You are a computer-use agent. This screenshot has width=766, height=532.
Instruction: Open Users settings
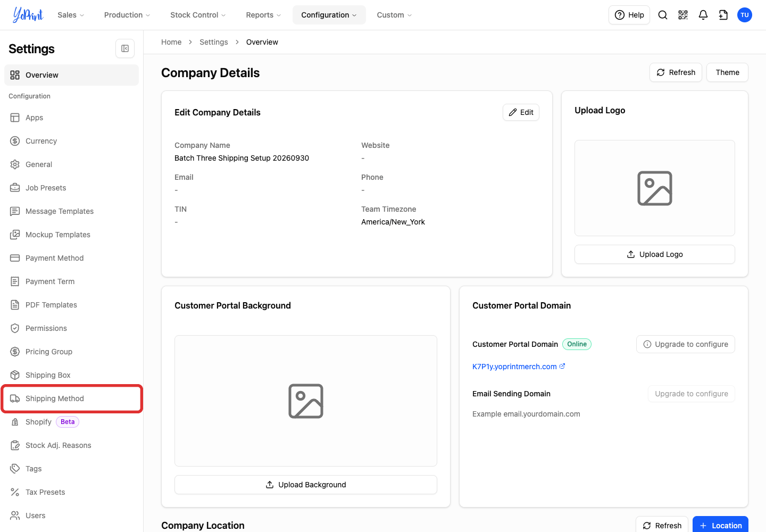(71, 516)
